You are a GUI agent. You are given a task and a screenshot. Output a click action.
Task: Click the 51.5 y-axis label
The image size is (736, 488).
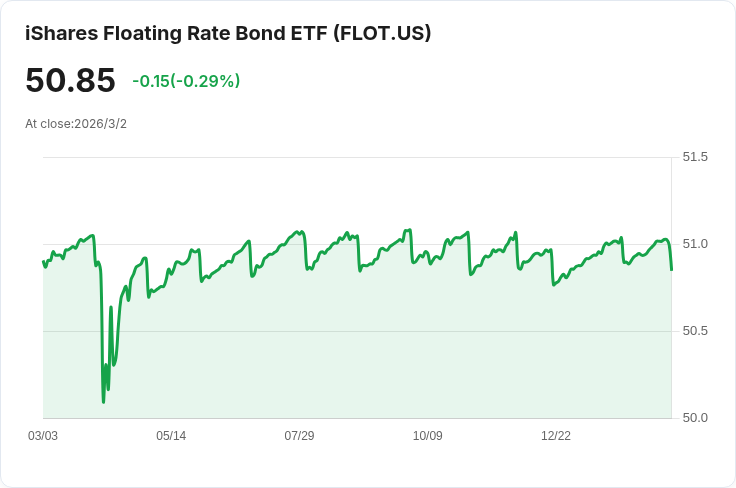click(695, 157)
